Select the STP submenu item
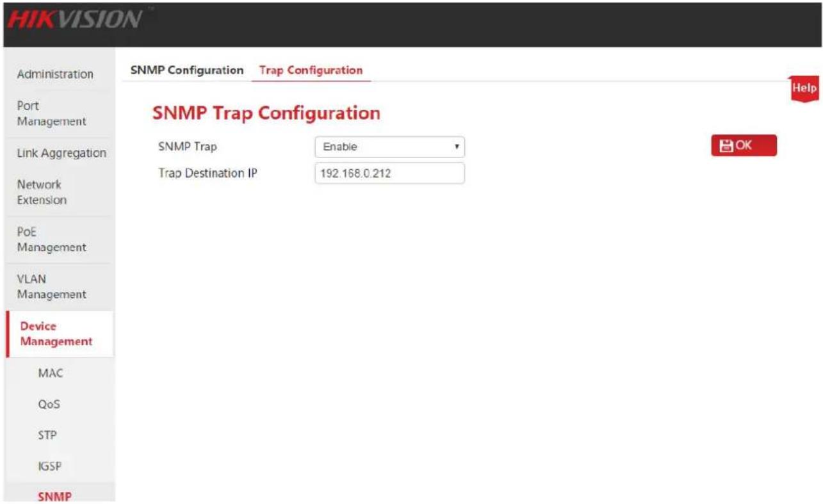This screenshot has width=823, height=504. coord(47,436)
